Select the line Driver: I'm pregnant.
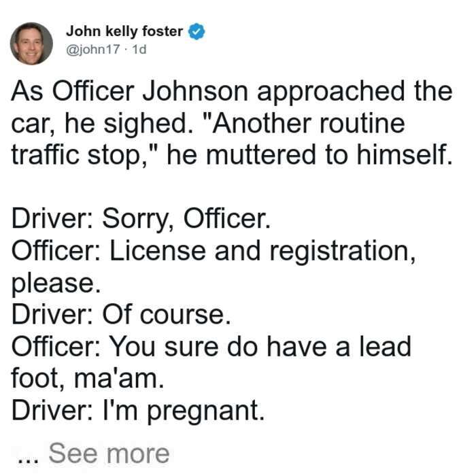Screen dimensions: 476x476 click(138, 411)
